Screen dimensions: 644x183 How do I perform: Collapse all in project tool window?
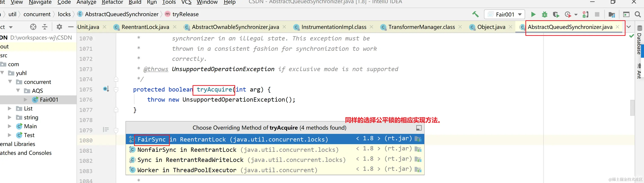(x=45, y=26)
